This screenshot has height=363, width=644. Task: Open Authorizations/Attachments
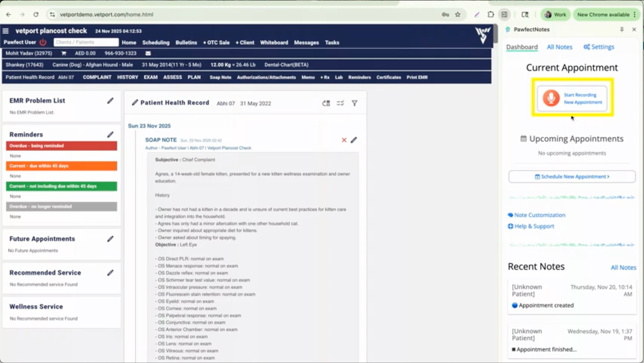click(266, 77)
